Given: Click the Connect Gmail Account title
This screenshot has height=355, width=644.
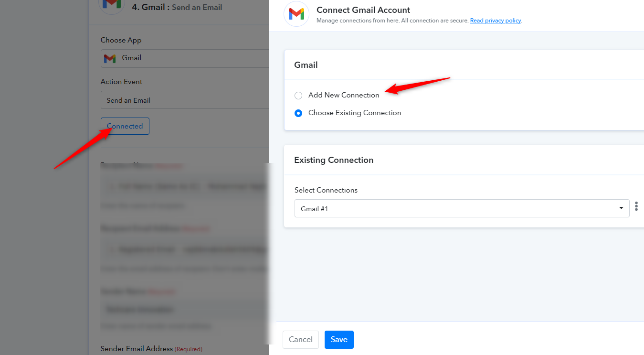Looking at the screenshot, I should pos(363,10).
